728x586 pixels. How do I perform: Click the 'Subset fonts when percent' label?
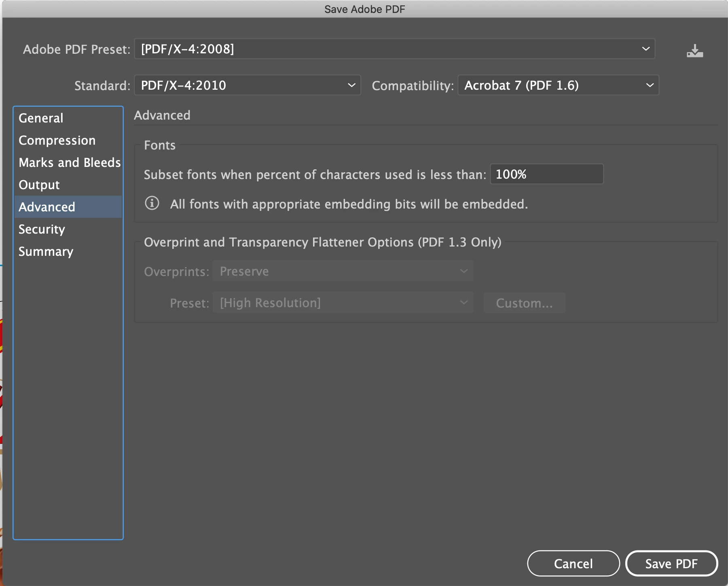click(x=315, y=175)
